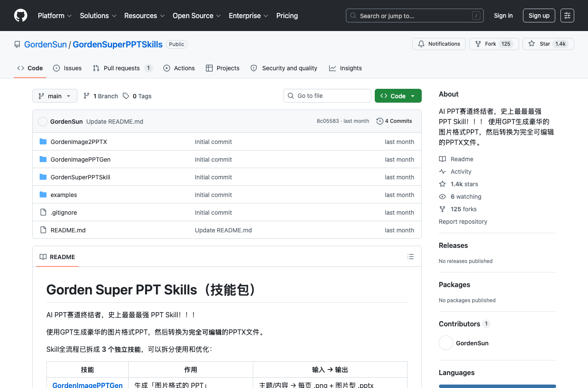Open the README.md file name
The width and height of the screenshot is (588, 388).
[x=68, y=230]
